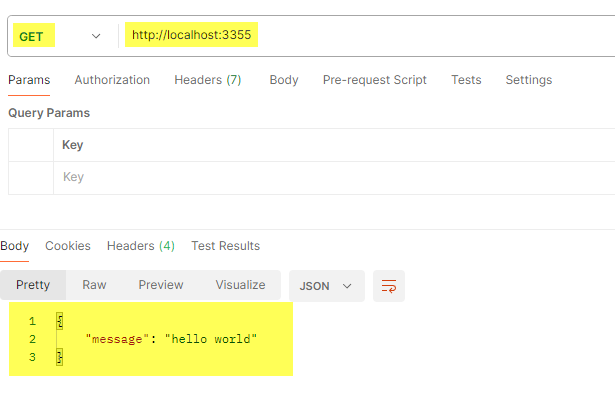Open the Authorization tab
Screen dimensions: 615x402
[112, 80]
